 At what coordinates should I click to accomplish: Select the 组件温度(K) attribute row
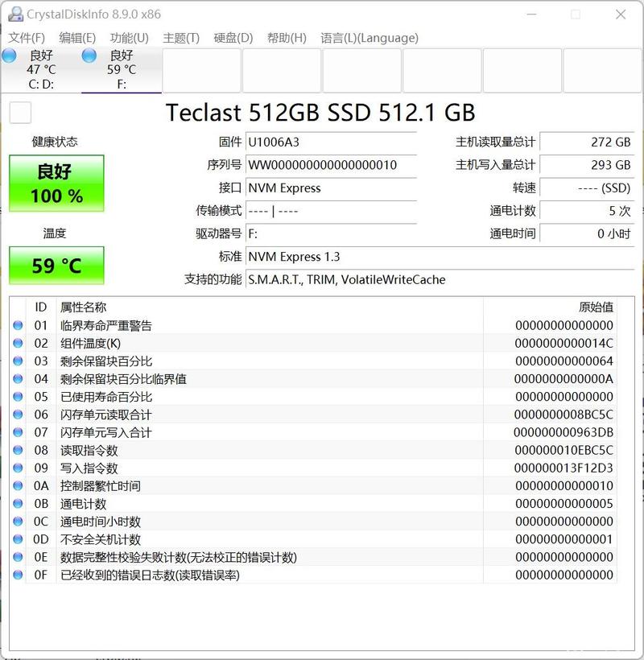pyautogui.click(x=313, y=343)
